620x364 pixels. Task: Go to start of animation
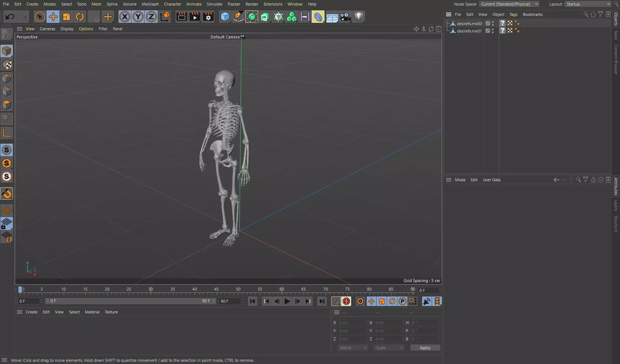coord(253,301)
